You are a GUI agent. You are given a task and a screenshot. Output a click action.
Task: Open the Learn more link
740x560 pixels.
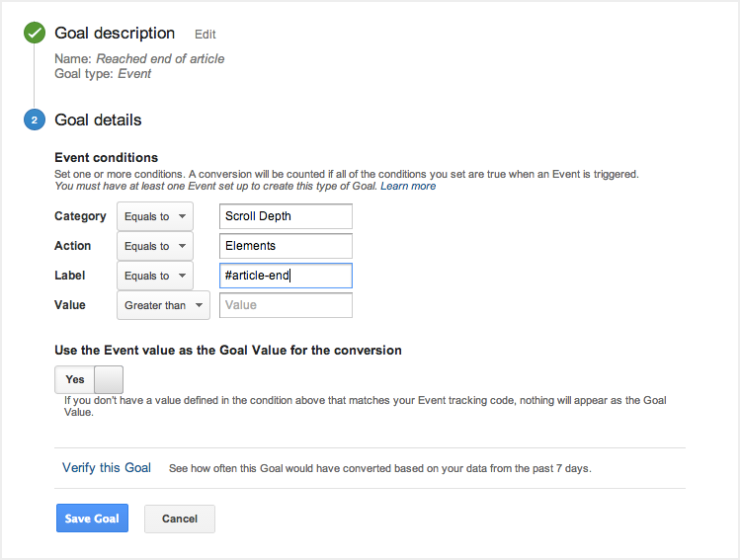click(x=408, y=186)
